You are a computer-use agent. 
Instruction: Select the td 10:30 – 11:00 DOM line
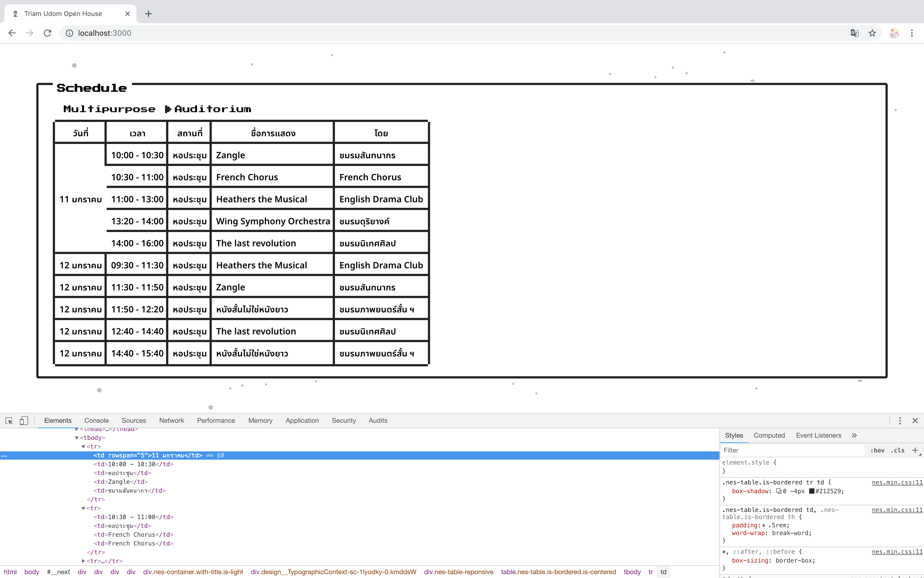[133, 517]
